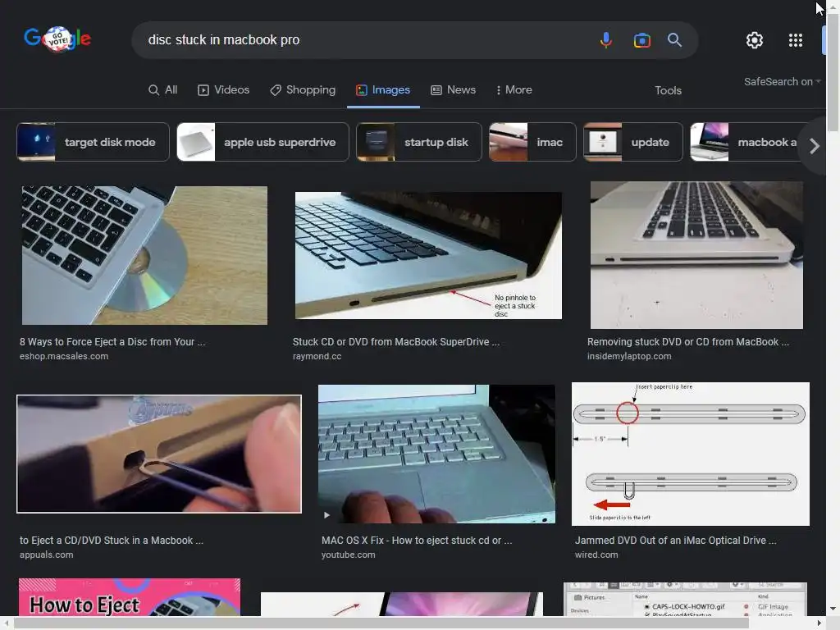Viewport: 840px width, 630px height.
Task: Open the wired.com paperclip diagram image
Action: [691, 454]
